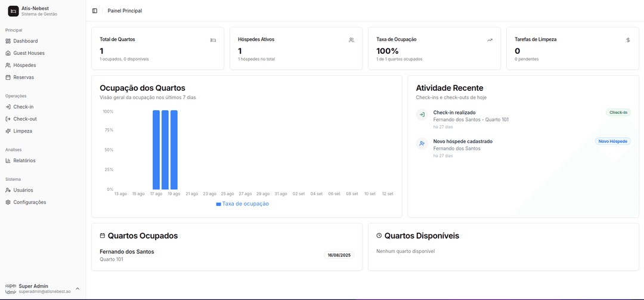Click the 16/08/2025 date badge
The height and width of the screenshot is (300, 644).
tap(339, 255)
